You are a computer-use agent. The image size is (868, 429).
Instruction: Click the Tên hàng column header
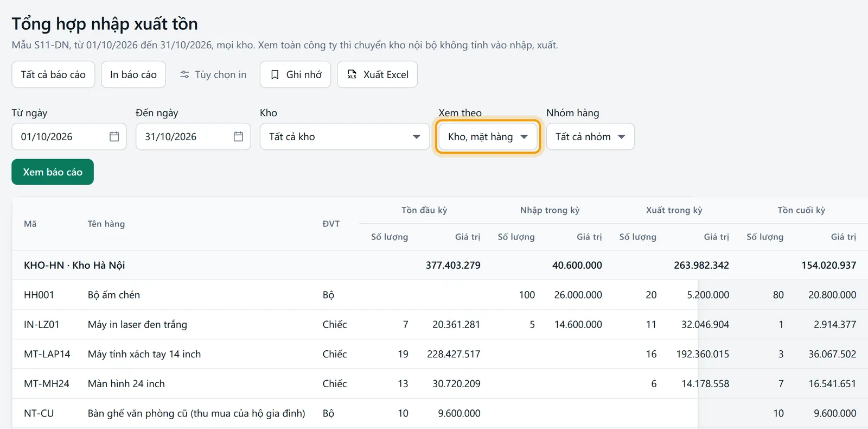pyautogui.click(x=106, y=224)
